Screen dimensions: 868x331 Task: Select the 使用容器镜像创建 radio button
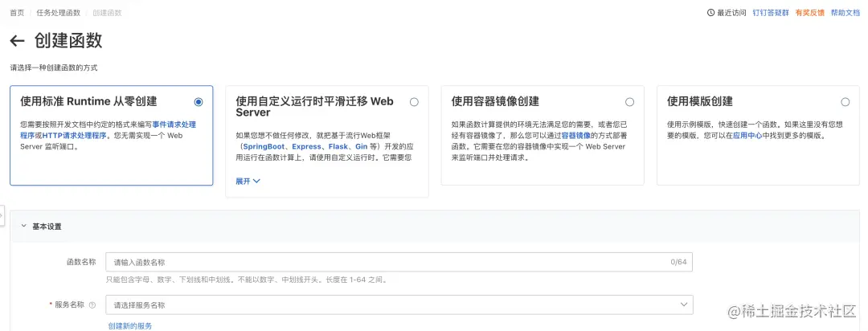[629, 102]
